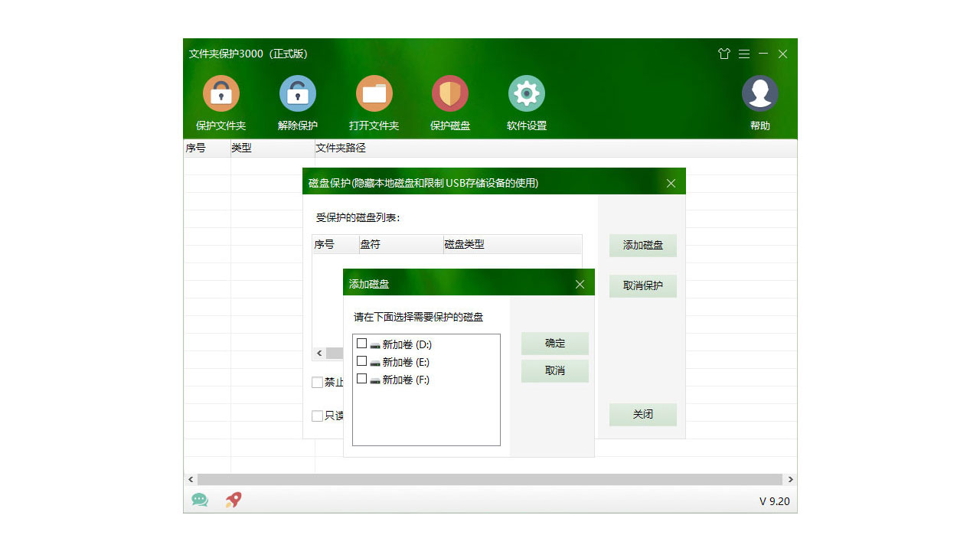Open the hamburger menu in the title bar

(x=743, y=54)
